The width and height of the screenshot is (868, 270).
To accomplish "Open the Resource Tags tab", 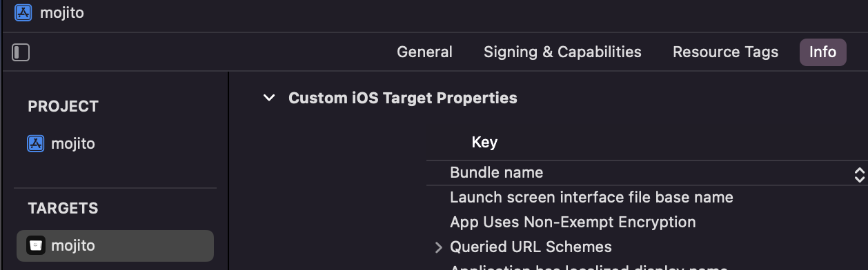I will [x=725, y=52].
